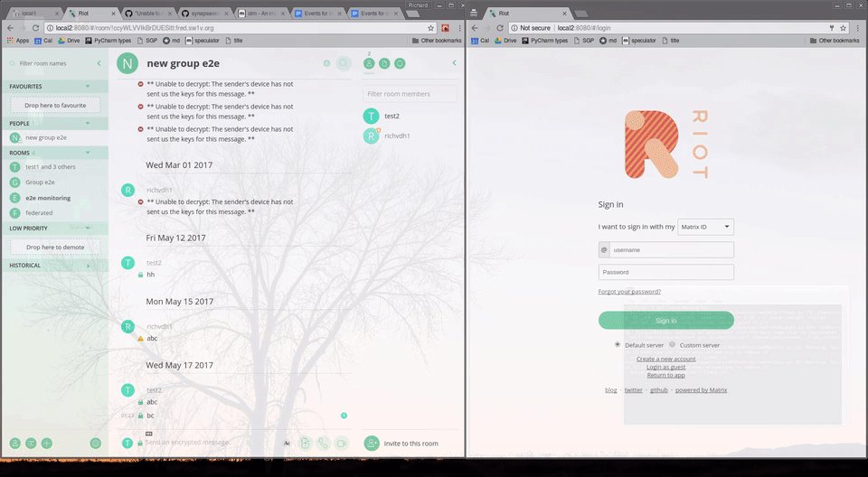Switch to the 'olm - An' browser tab

click(x=259, y=14)
